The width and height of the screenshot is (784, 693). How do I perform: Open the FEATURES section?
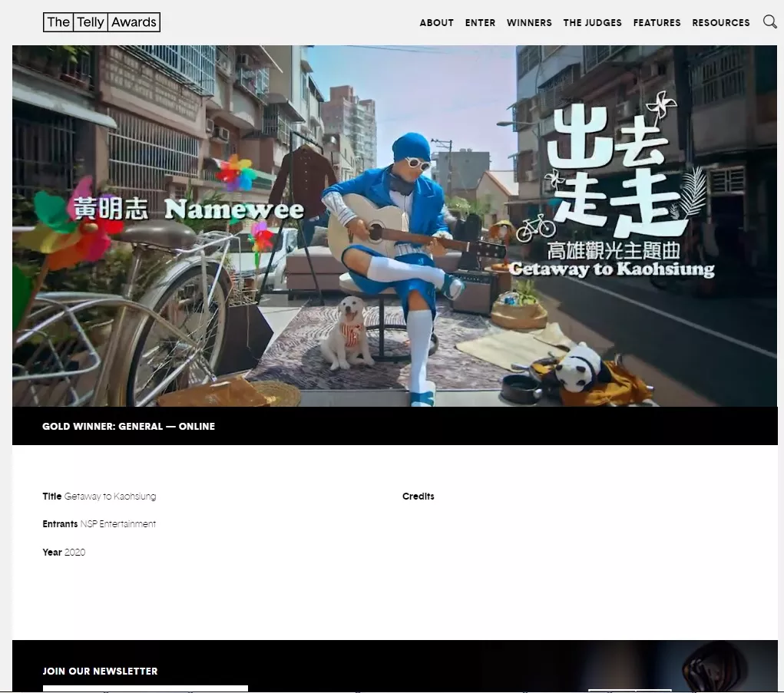click(657, 22)
